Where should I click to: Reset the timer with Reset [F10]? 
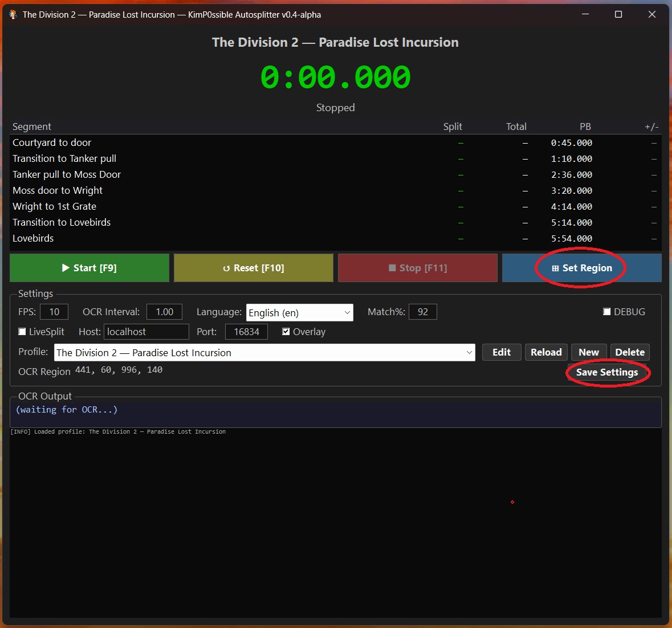coord(253,268)
